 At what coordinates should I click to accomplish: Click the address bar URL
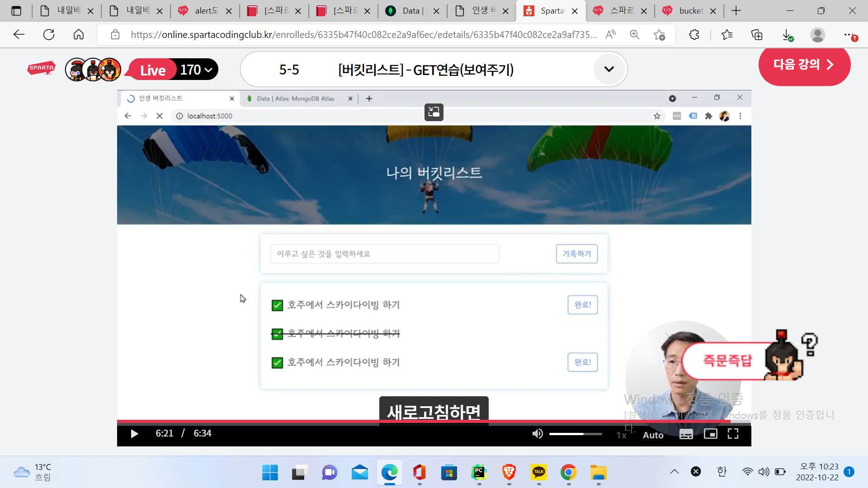click(x=363, y=35)
